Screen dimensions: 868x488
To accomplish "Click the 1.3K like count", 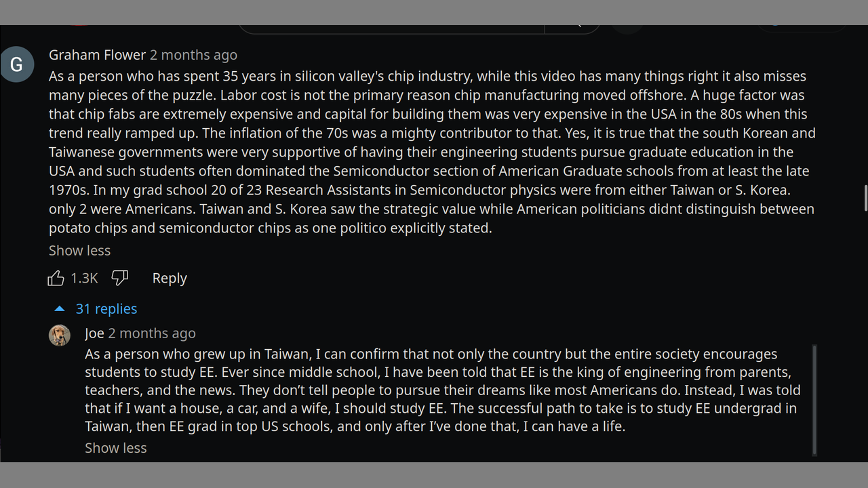I will pos(84,278).
